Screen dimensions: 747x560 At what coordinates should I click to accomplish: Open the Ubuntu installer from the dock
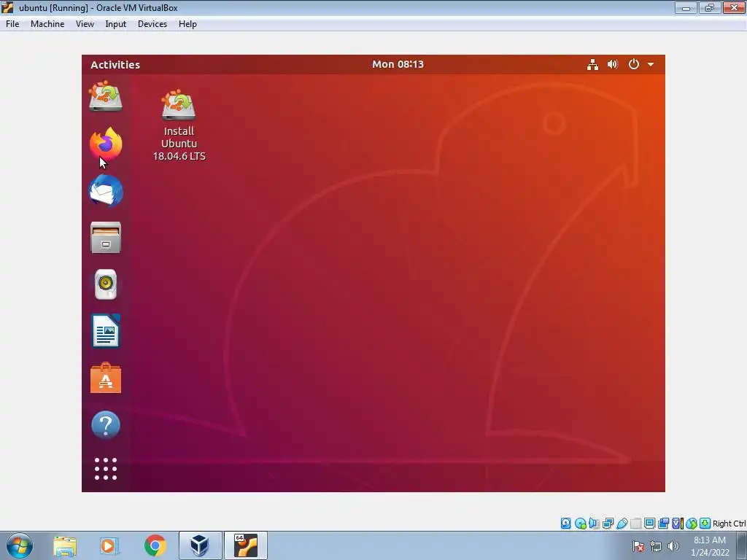(x=106, y=96)
